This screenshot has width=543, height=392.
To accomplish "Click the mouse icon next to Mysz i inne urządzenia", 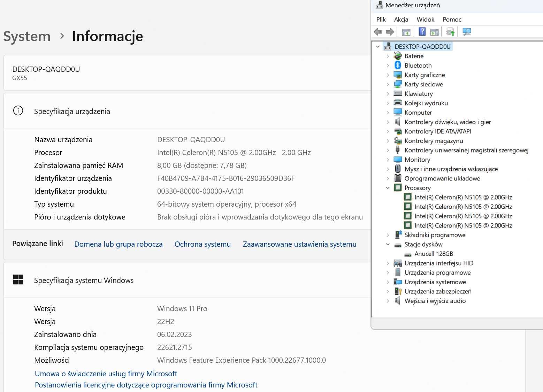I will (398, 169).
